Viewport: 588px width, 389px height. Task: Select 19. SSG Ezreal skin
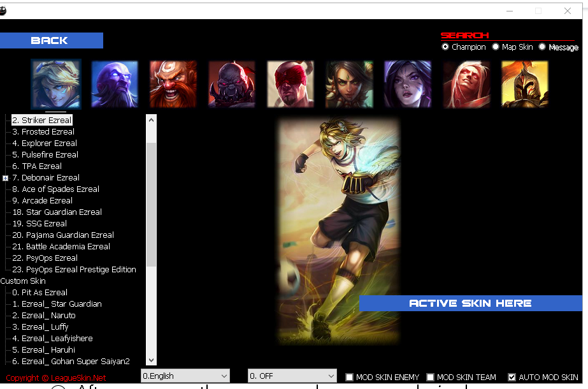[x=39, y=224]
